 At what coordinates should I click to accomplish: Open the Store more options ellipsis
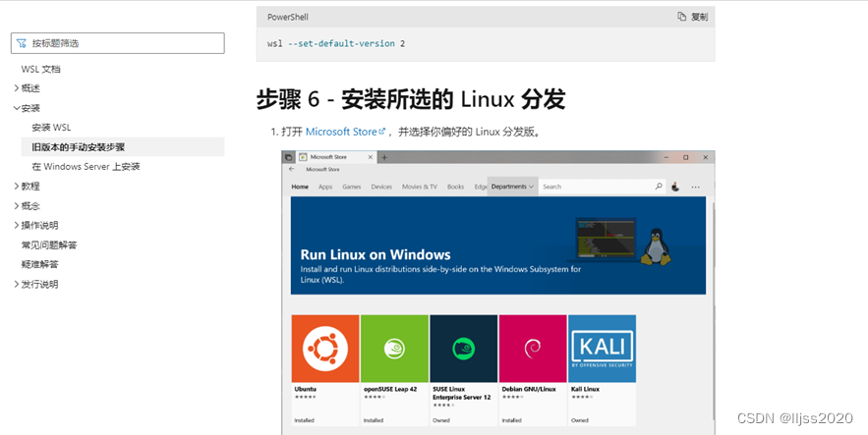tap(695, 188)
